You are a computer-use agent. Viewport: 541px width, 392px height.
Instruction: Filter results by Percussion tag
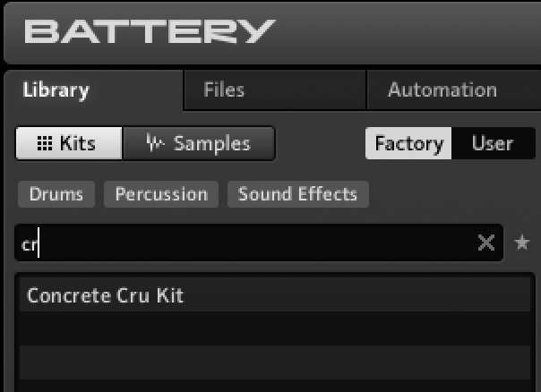coord(161,194)
